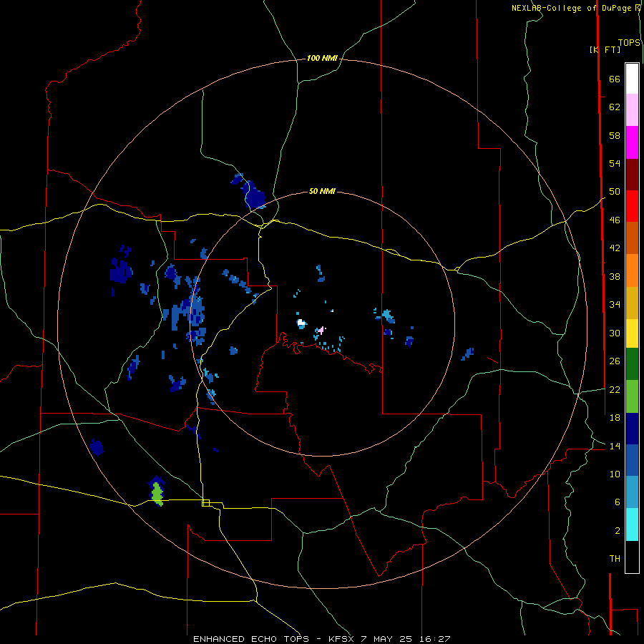The height and width of the screenshot is (644, 644).
Task: Click the "100 NMI" range ring label
Action: (x=322, y=59)
